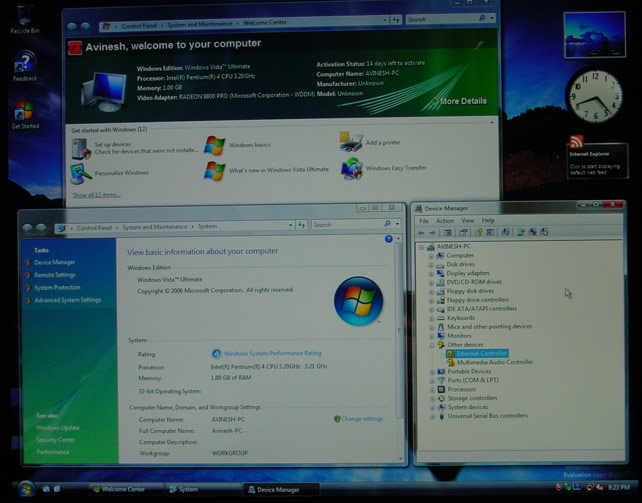The height and width of the screenshot is (503, 642).
Task: Select Ethernet Controller in Device Manager
Action: (482, 354)
